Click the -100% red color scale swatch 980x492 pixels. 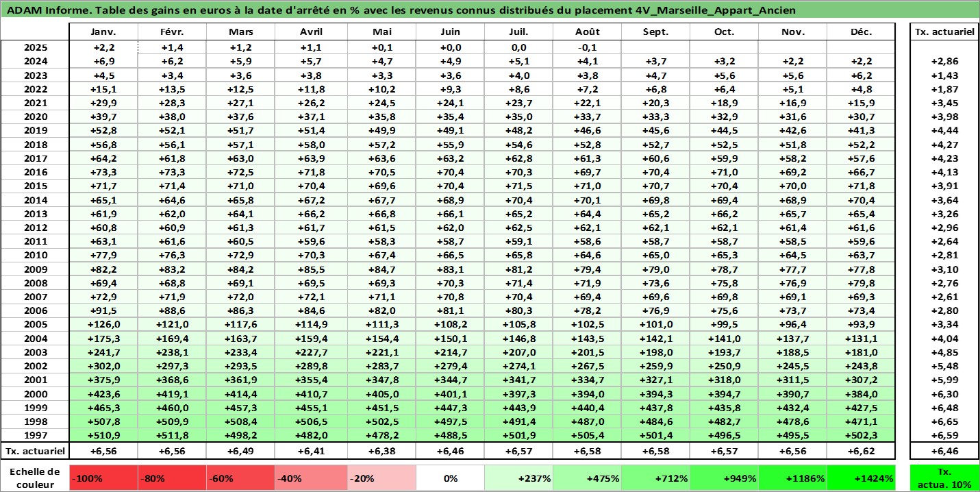click(104, 478)
